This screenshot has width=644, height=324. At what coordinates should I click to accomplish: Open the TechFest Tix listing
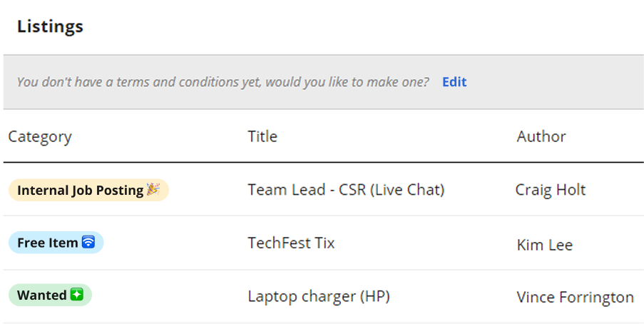[291, 243]
